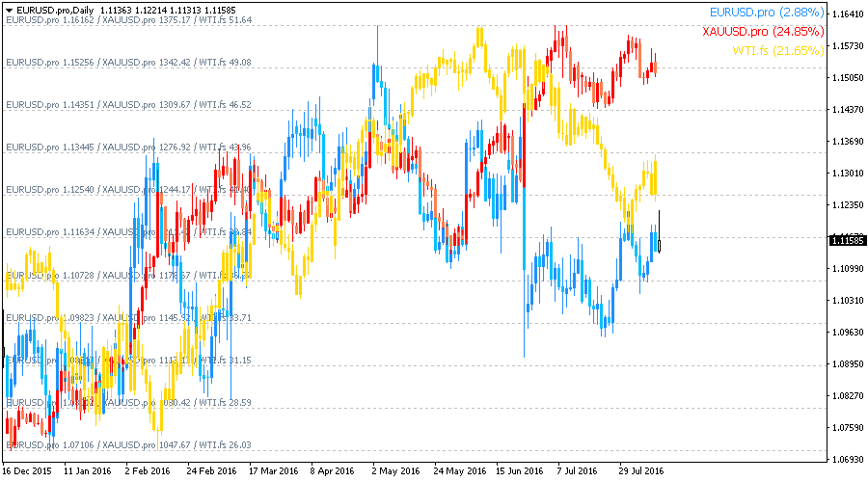
Task: Click the 24 Feb 2016 date label
Action: (x=211, y=471)
